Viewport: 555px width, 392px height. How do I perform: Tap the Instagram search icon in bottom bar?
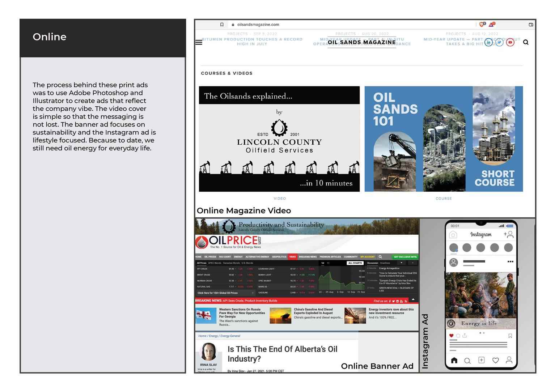[467, 361]
